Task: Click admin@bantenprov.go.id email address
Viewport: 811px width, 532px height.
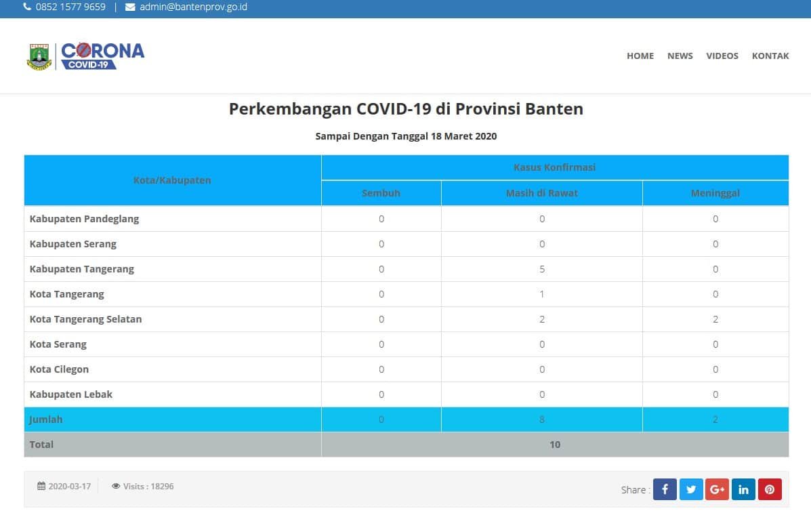Action: [x=193, y=7]
